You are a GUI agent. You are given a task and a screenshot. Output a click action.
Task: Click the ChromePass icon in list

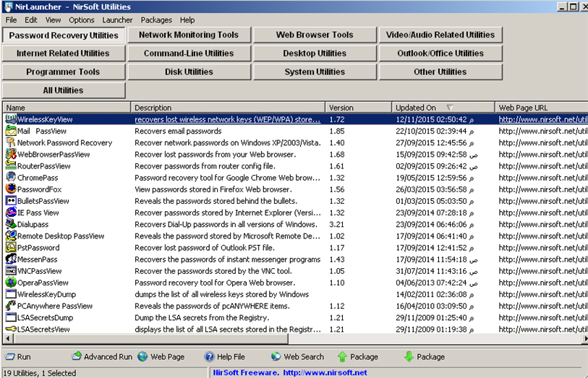point(11,178)
